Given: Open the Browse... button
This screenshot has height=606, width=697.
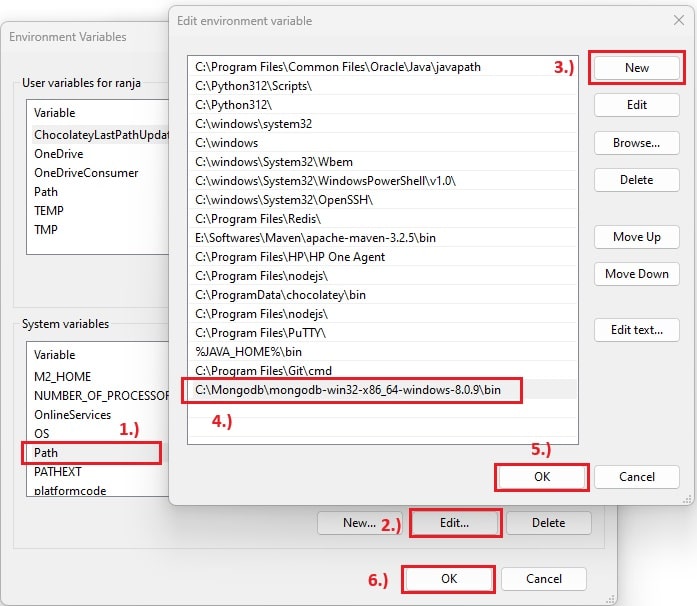Looking at the screenshot, I should [636, 143].
